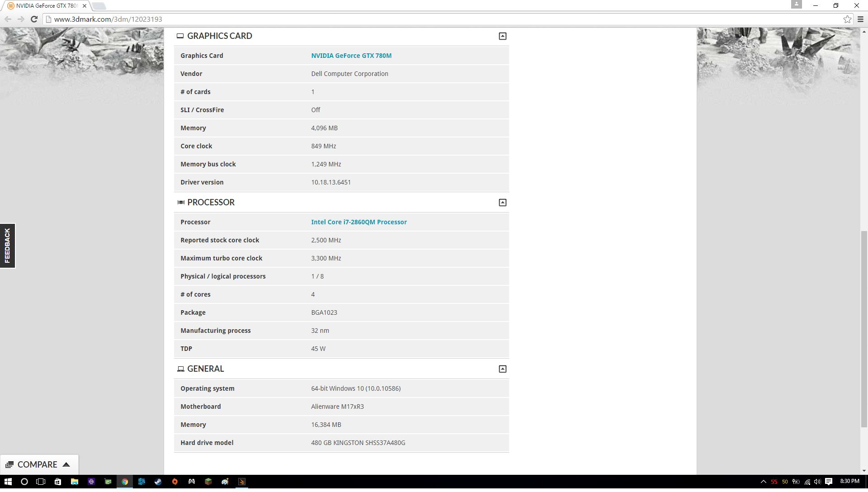Open the green graphics card taskbar app
This screenshot has width=868, height=492.
click(x=108, y=482)
